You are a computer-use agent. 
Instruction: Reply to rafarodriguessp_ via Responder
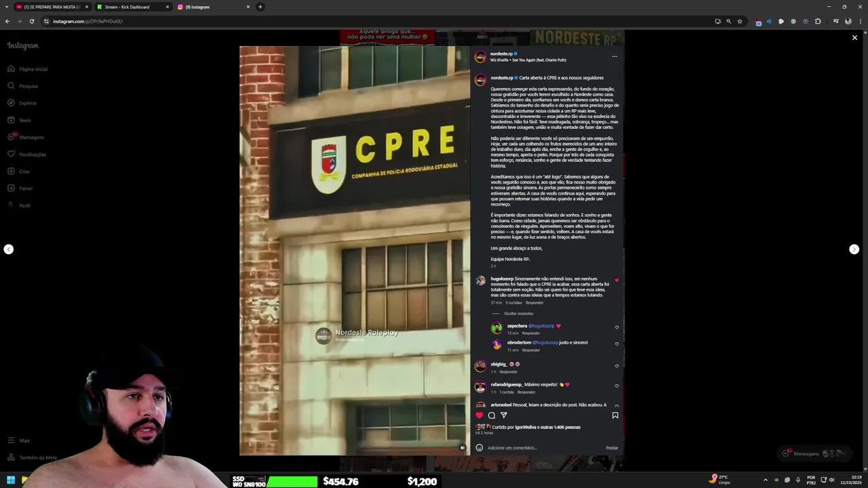526,392
